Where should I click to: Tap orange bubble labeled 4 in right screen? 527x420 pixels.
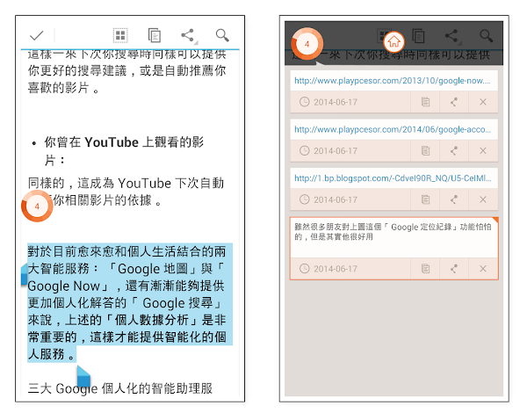coord(307,44)
